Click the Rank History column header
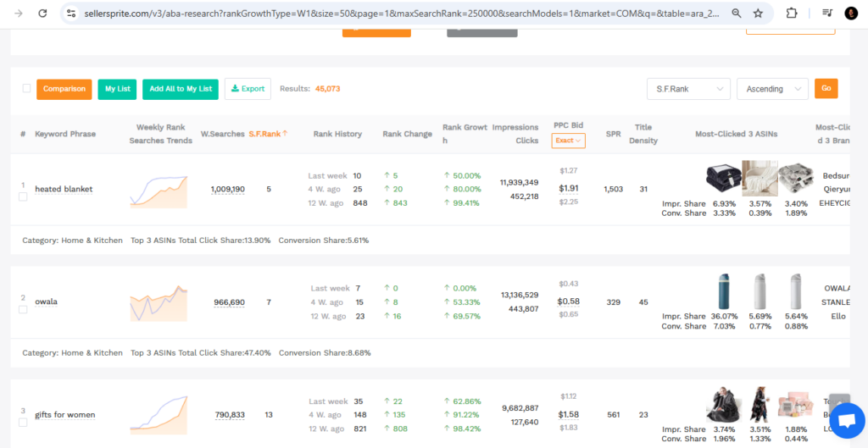The image size is (868, 448). [x=337, y=134]
